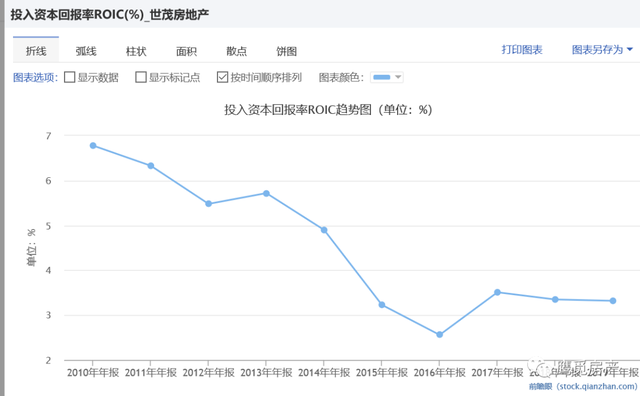
Task: Click the page heading 投入资本回报率ROIC(%)_世茂房地产
Action: coord(110,14)
